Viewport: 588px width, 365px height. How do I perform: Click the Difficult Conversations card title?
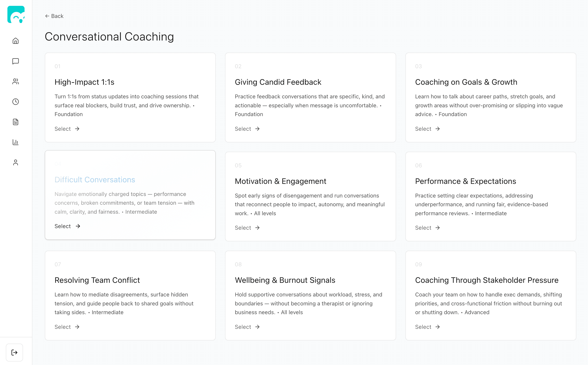[x=95, y=180]
